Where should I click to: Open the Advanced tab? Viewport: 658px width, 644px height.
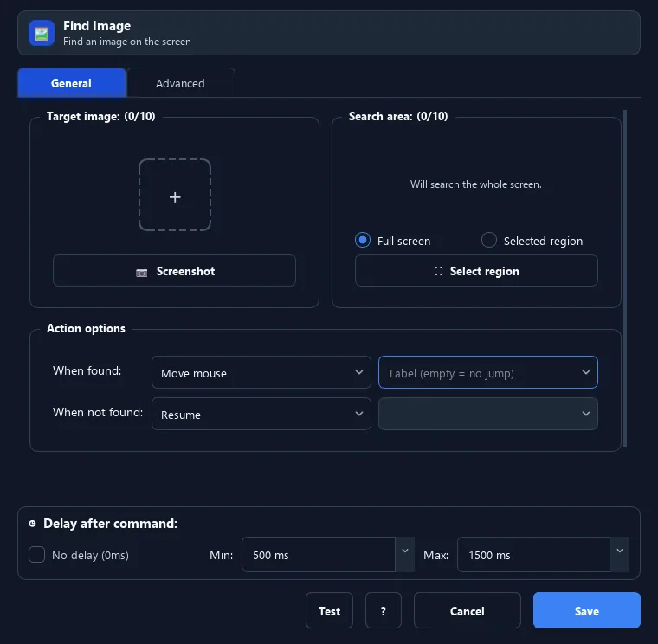[x=181, y=83]
